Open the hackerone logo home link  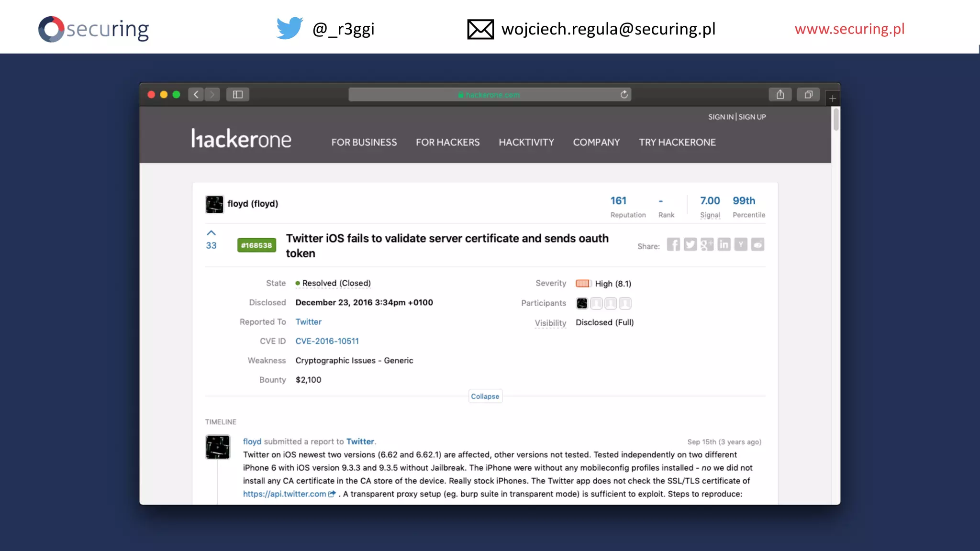[x=241, y=139]
